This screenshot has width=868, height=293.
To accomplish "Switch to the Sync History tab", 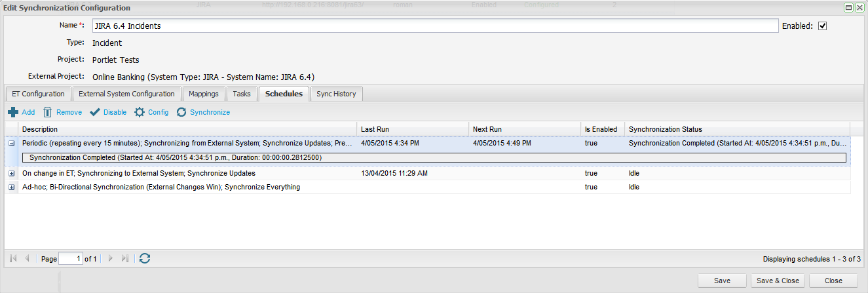I will pyautogui.click(x=336, y=94).
